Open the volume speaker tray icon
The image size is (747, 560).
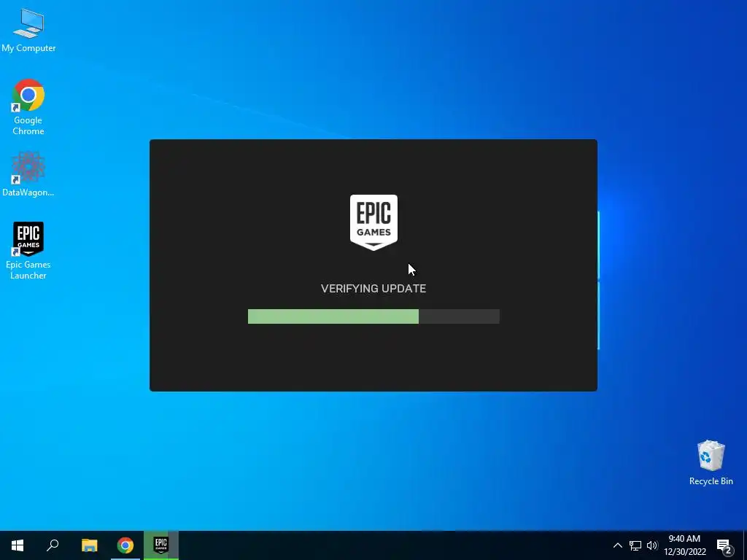pyautogui.click(x=651, y=545)
